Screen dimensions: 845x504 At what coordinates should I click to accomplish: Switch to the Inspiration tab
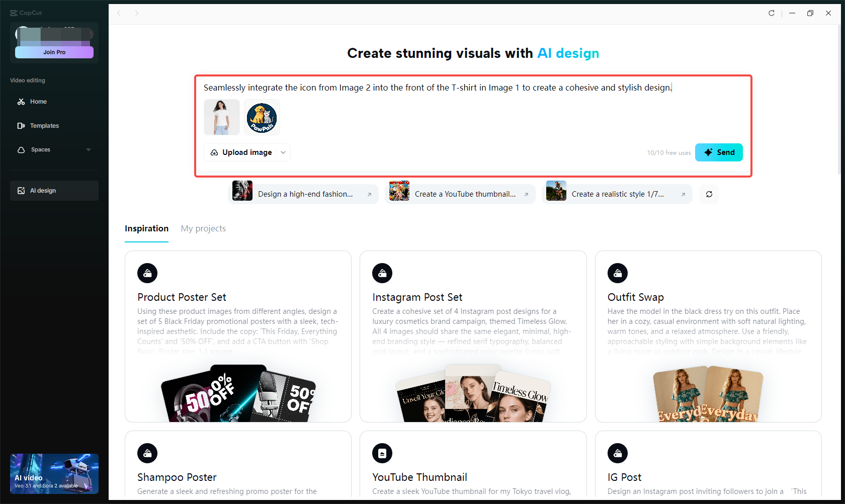point(146,228)
